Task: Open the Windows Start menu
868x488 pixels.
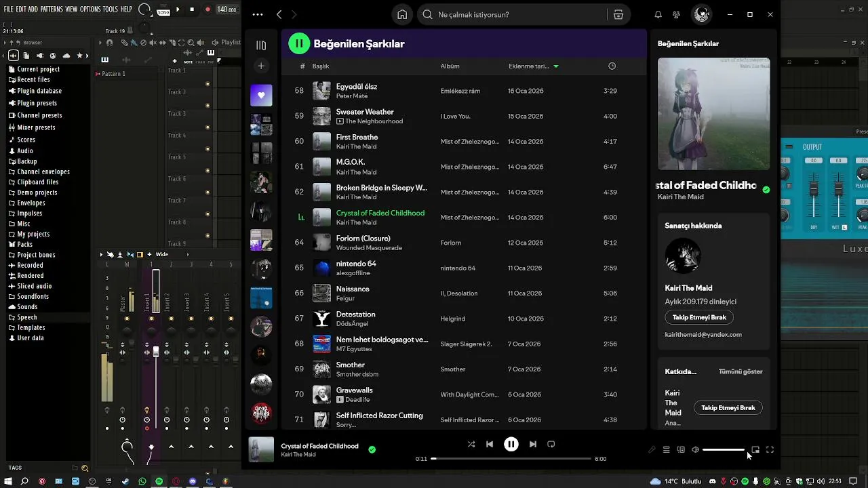Action: tap(9, 481)
